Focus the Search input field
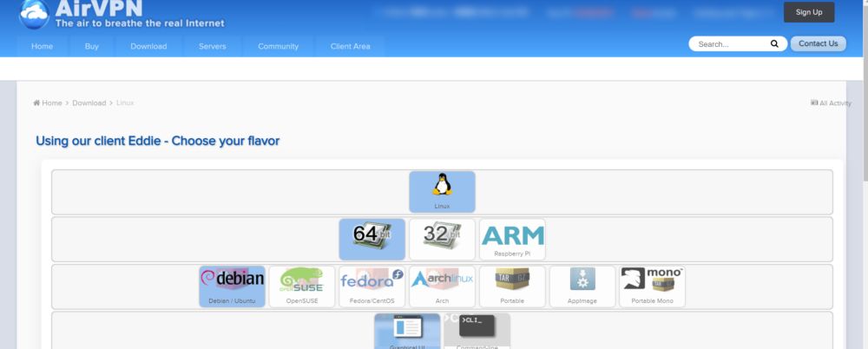 732,43
